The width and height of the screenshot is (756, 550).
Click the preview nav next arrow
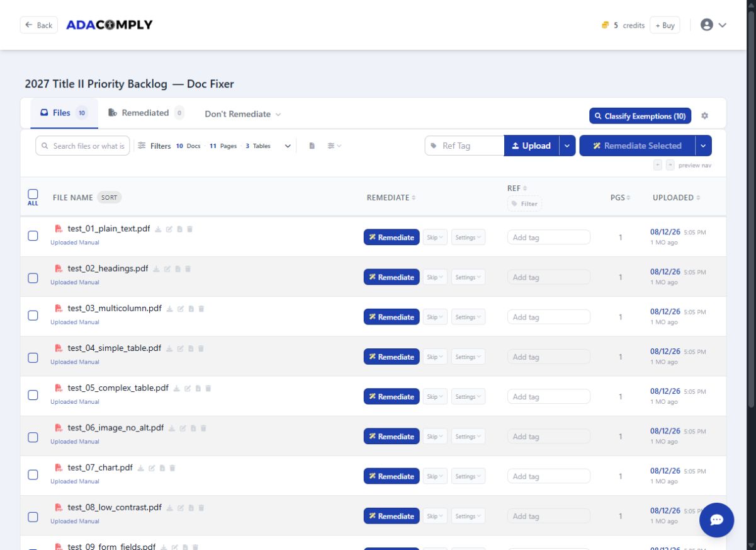670,165
